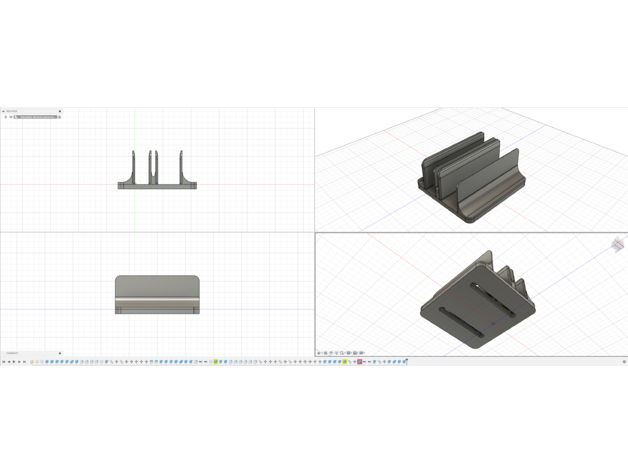
Task: Open timeline settings gear at far right
Action: click(x=623, y=362)
